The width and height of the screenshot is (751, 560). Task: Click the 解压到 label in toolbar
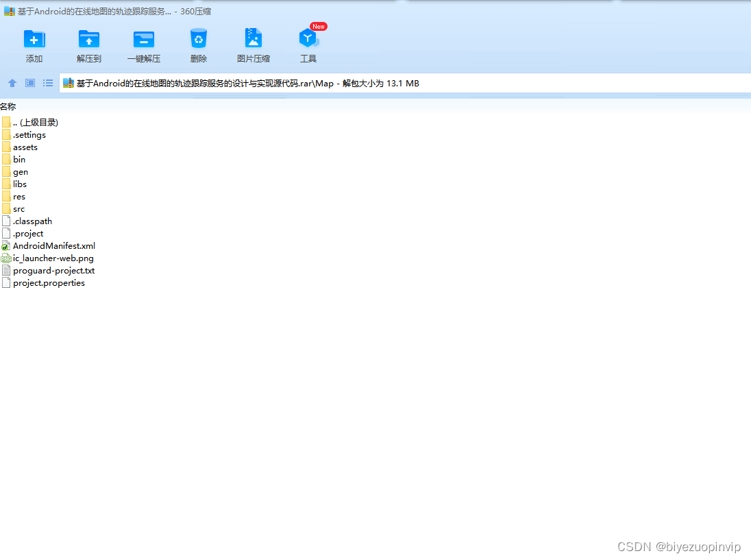[89, 58]
